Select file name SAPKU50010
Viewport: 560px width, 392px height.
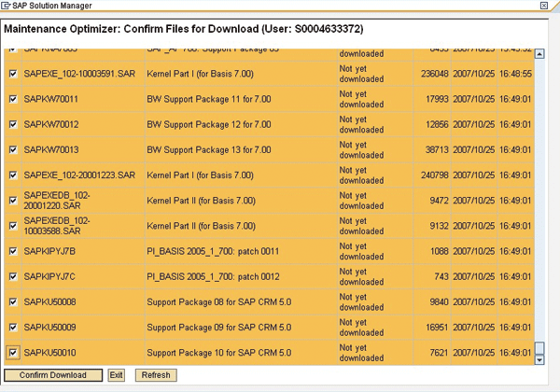(50, 353)
